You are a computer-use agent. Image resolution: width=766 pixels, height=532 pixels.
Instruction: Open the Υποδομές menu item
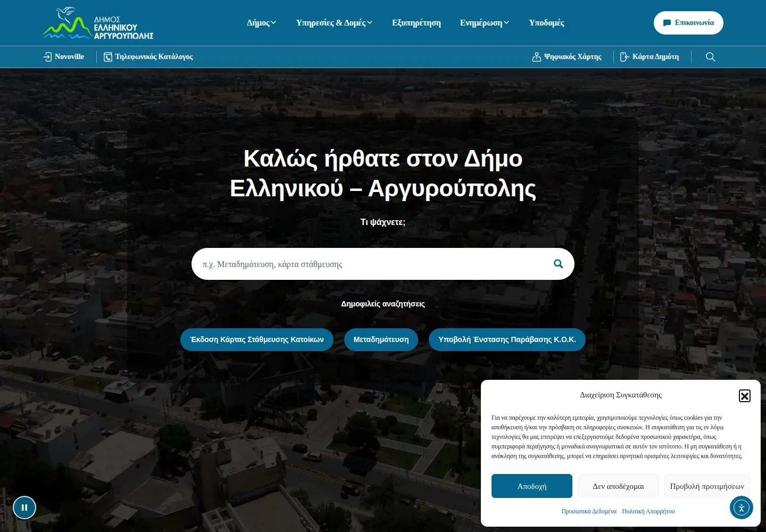(546, 23)
